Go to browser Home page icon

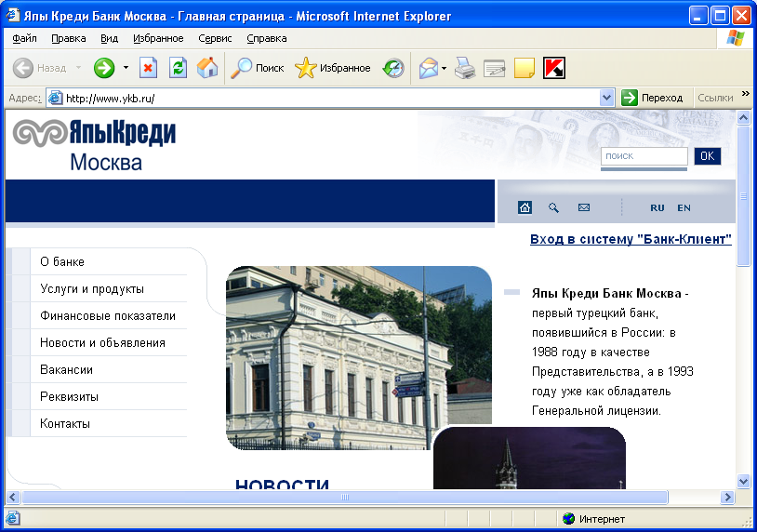pyautogui.click(x=207, y=68)
